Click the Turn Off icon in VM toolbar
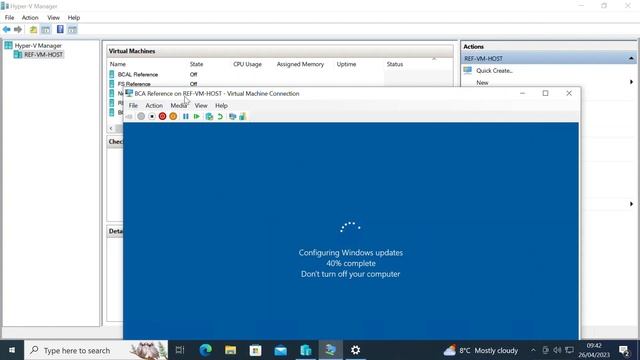The width and height of the screenshot is (640, 360). pyautogui.click(x=151, y=116)
